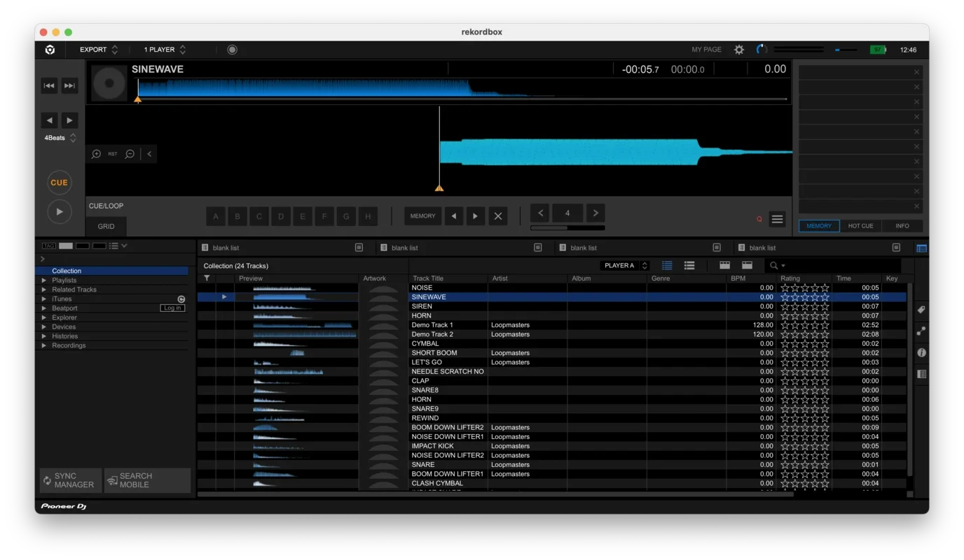Viewport: 964px width, 560px height.
Task: Switch to detailed track list view
Action: click(667, 265)
